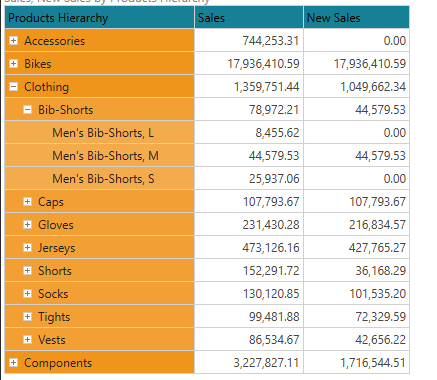Screen dimensions: 437x380
Task: Expand the Jerseys subcategory
Action: pos(27,248)
